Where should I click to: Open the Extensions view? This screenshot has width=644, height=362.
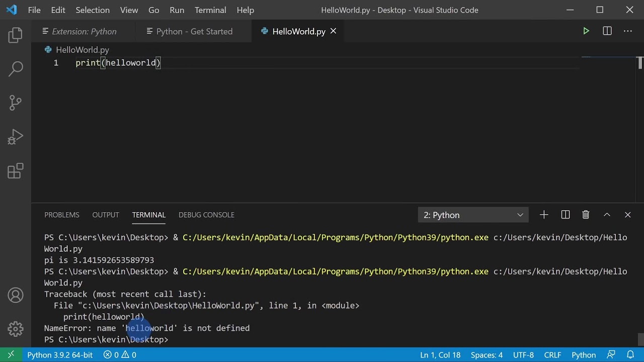click(x=16, y=171)
